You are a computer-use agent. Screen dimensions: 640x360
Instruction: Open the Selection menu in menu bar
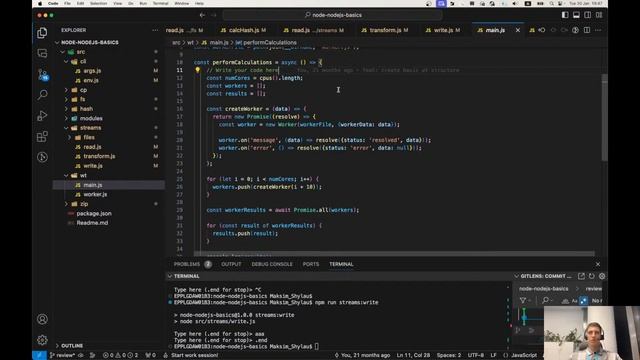point(98,4)
